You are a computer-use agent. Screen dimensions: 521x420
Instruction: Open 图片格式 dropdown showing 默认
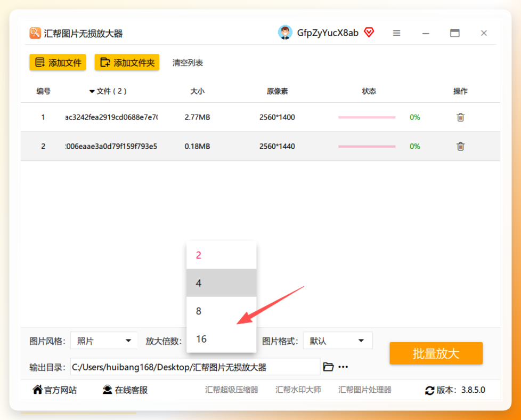point(338,341)
